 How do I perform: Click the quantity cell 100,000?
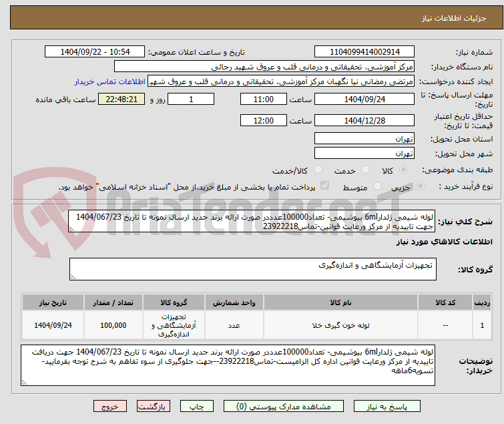pos(113,325)
